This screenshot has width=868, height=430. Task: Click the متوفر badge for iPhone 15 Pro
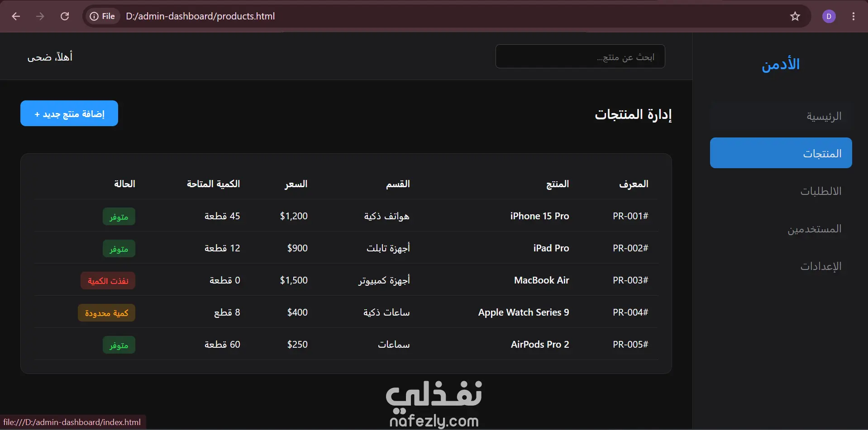119,217
